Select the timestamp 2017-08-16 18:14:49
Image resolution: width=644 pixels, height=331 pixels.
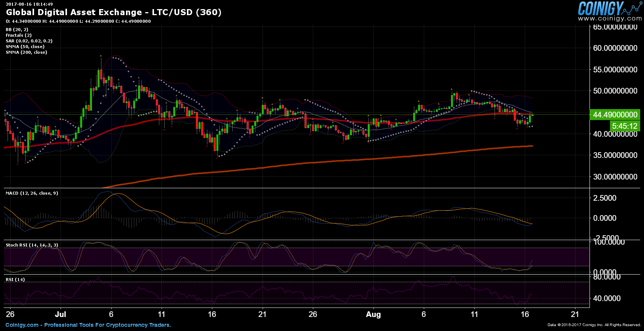(29, 4)
